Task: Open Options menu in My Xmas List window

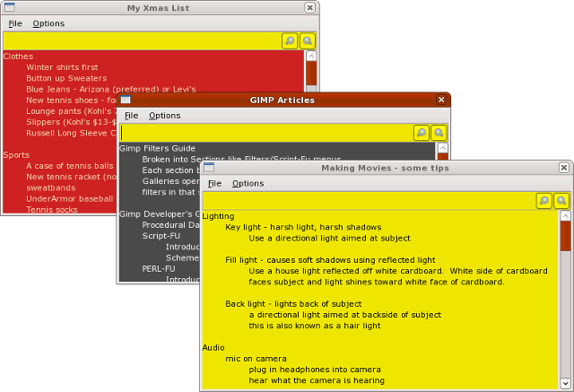Action: [x=48, y=23]
